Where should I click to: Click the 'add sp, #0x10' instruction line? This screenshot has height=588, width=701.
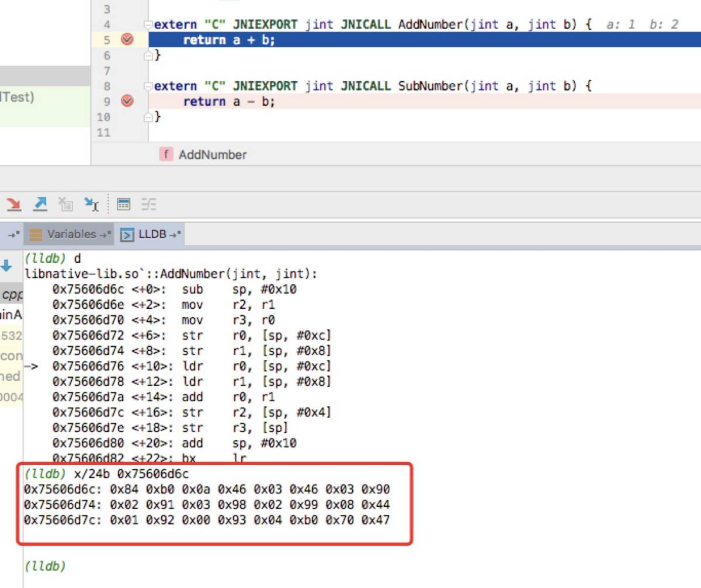click(x=174, y=443)
